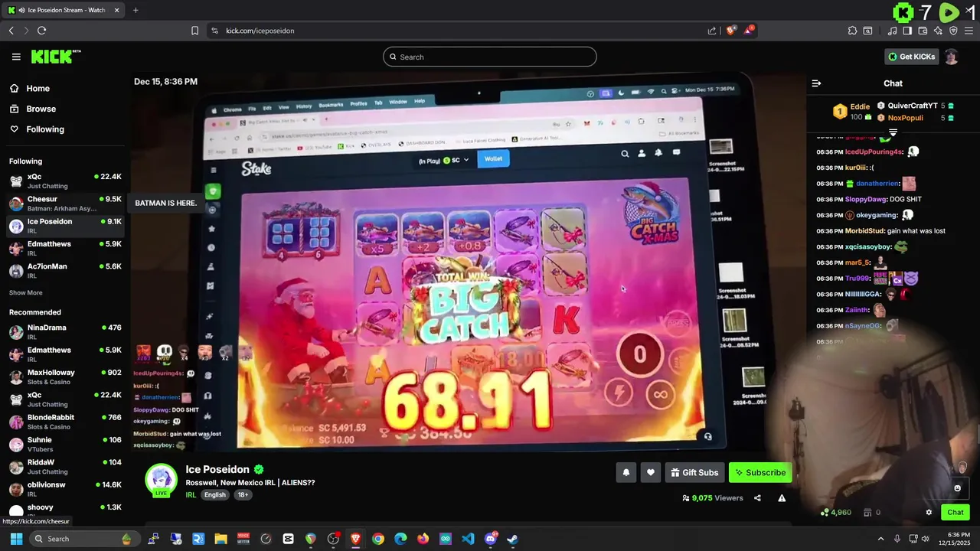Click the report stream warning icon

782,498
